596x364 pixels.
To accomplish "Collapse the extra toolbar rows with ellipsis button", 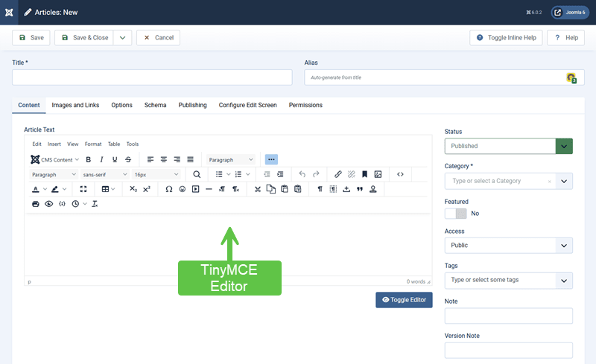I will (271, 159).
